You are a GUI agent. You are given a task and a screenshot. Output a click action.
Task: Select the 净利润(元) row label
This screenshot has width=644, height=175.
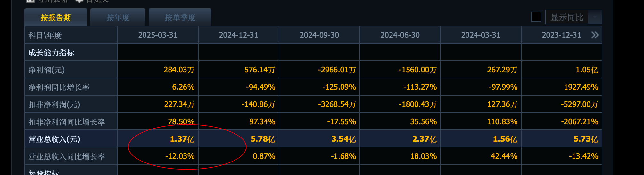[x=47, y=70]
